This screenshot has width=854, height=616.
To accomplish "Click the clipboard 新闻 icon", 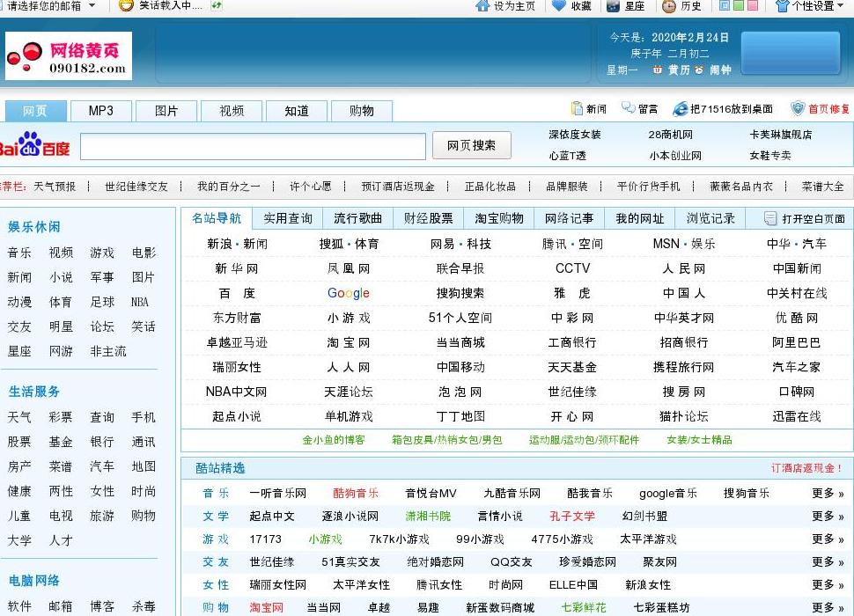I will pos(577,108).
